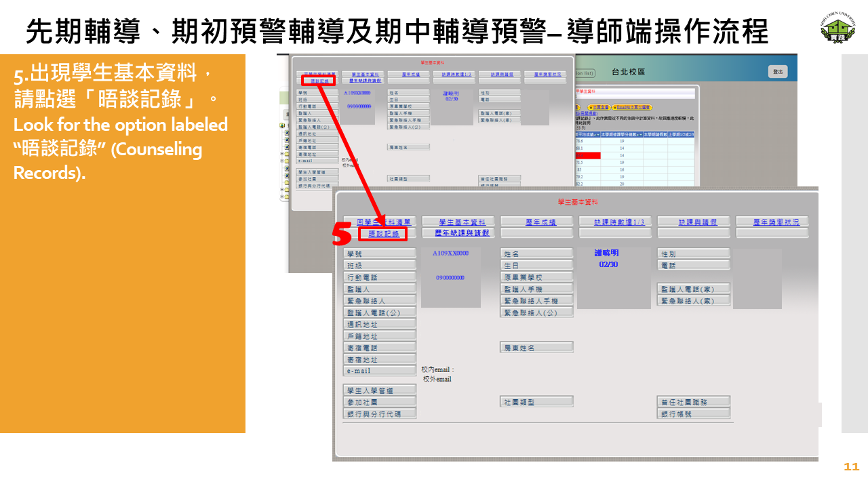This screenshot has height=488, width=868.
Task: Click e-mail field label in the enlarged window
Action: pos(380,371)
